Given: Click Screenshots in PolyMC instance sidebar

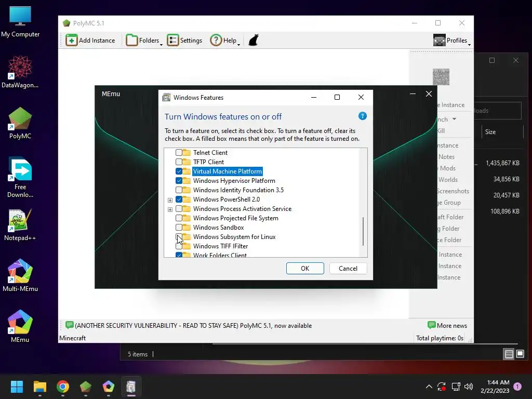Looking at the screenshot, I should click(x=453, y=191).
